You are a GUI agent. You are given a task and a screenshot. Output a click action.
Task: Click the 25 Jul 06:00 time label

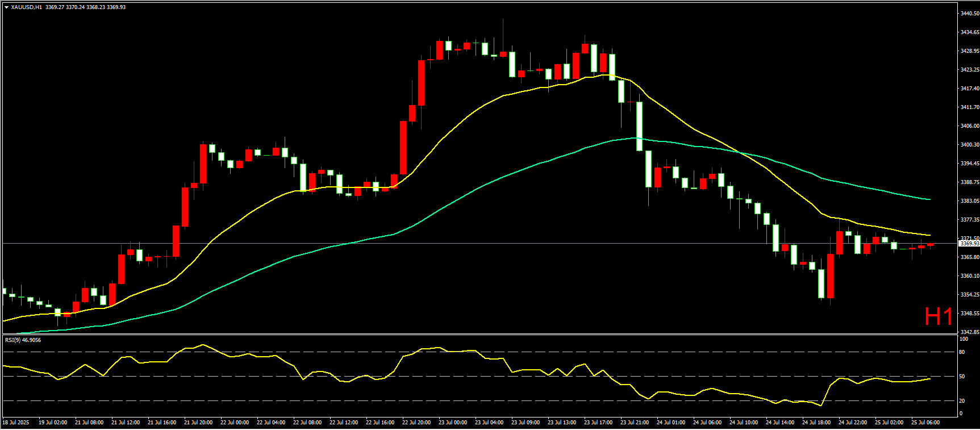click(x=925, y=423)
